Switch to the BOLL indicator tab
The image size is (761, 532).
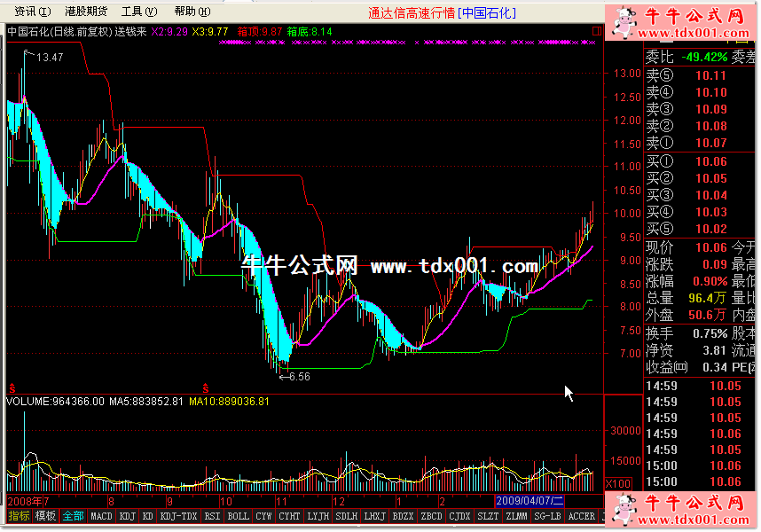coord(238,516)
